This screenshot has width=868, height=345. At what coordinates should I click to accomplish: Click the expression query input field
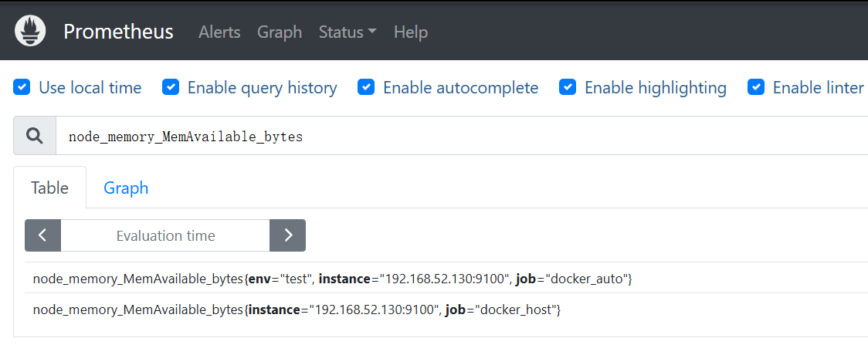[463, 137]
